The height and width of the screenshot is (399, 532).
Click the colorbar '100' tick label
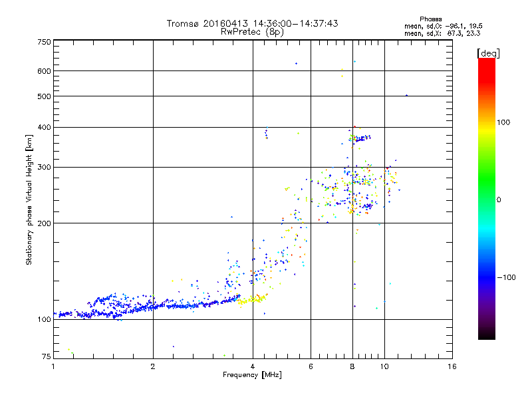pyautogui.click(x=503, y=122)
